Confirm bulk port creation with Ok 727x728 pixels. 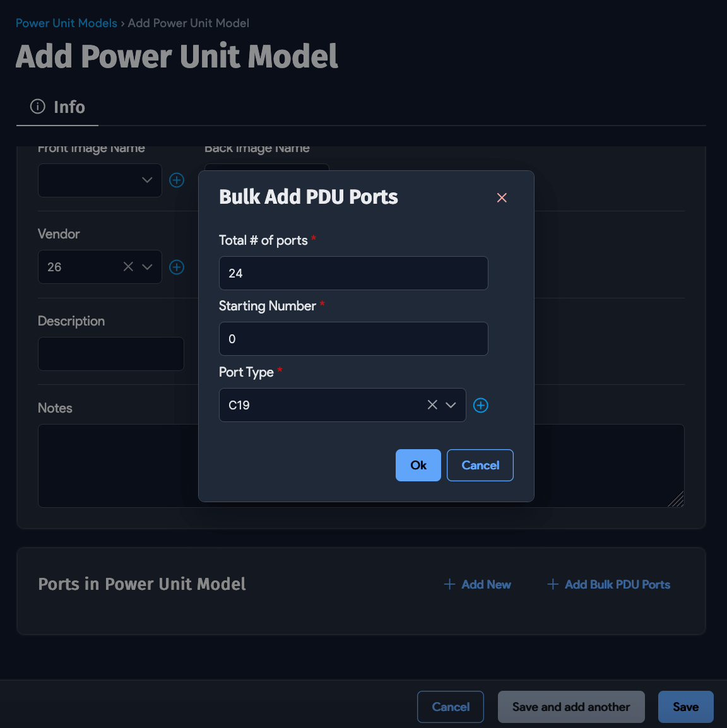point(418,465)
